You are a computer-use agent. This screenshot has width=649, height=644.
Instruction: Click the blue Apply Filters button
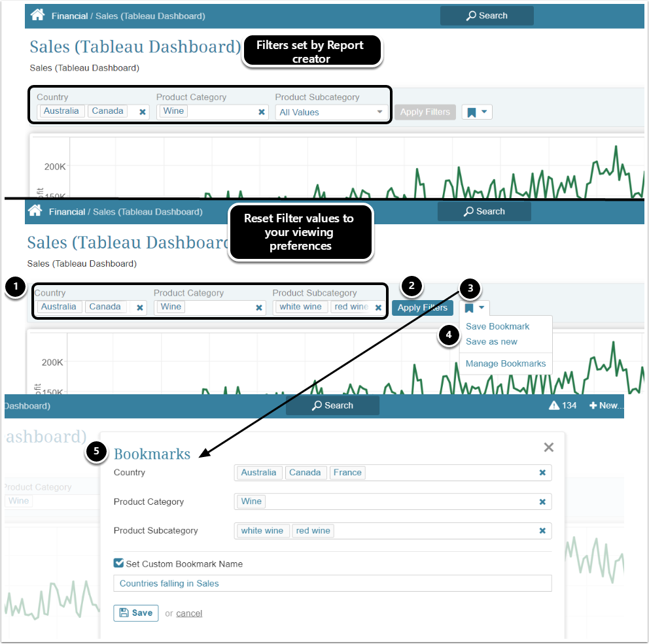click(x=422, y=308)
